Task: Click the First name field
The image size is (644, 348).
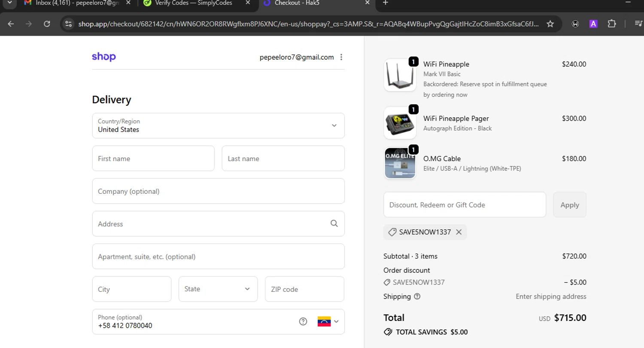Action: pyautogui.click(x=153, y=158)
